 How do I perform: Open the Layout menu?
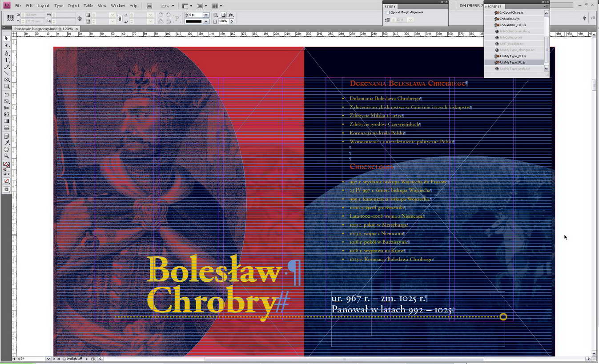pos(43,6)
